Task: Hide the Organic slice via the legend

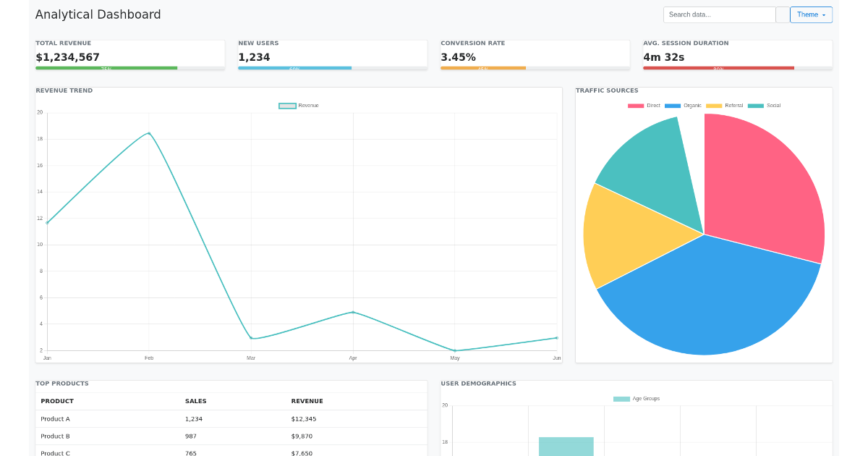Action: tap(683, 105)
